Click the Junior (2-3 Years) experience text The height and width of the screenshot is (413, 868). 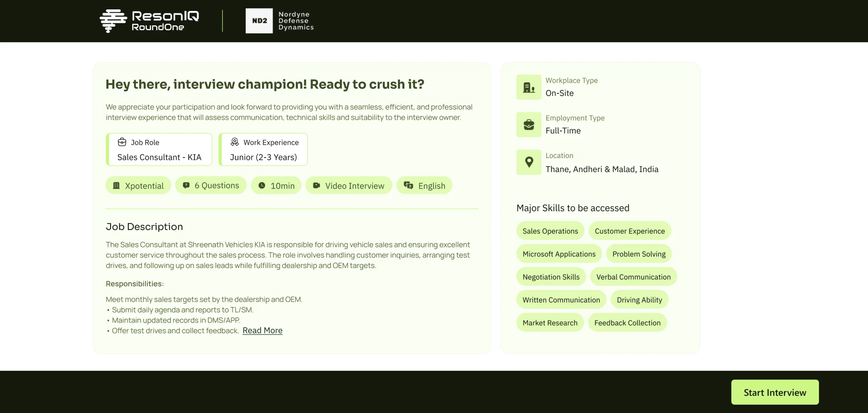pyautogui.click(x=263, y=157)
